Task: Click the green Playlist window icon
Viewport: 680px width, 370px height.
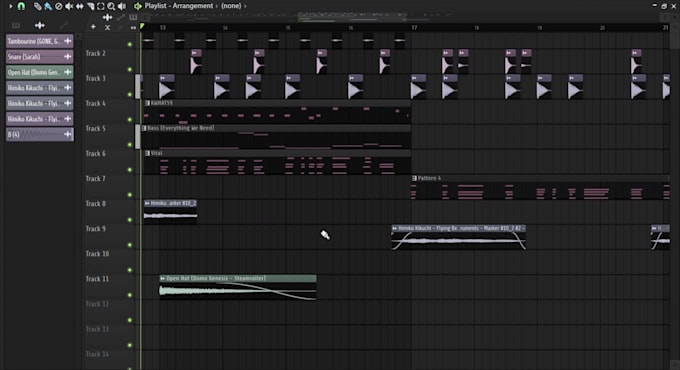Action: click(x=137, y=6)
